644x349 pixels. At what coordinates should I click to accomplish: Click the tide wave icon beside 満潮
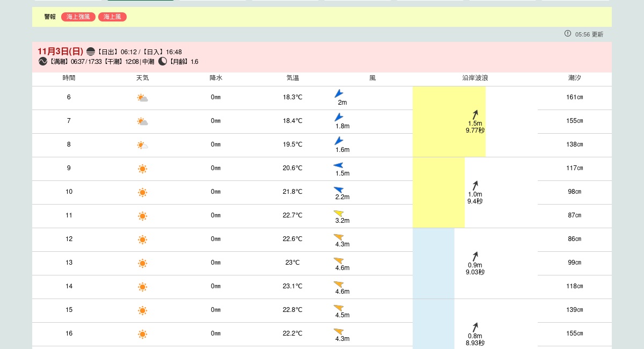point(43,62)
